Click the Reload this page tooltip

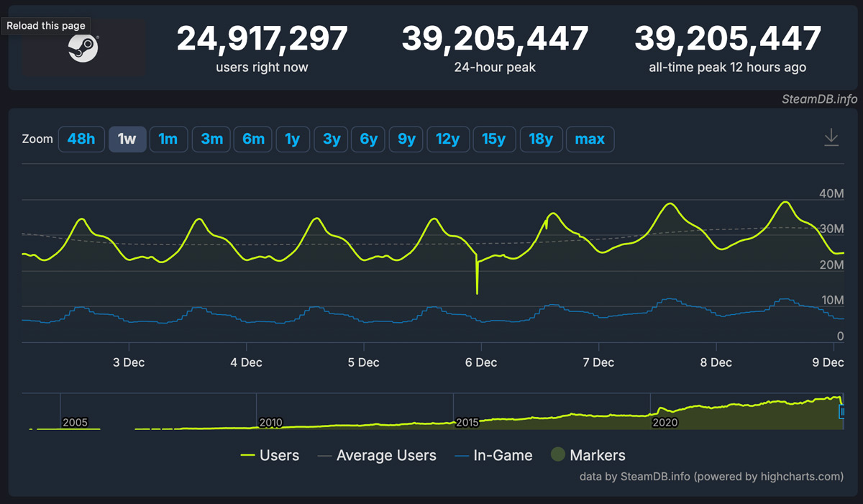[x=45, y=25]
